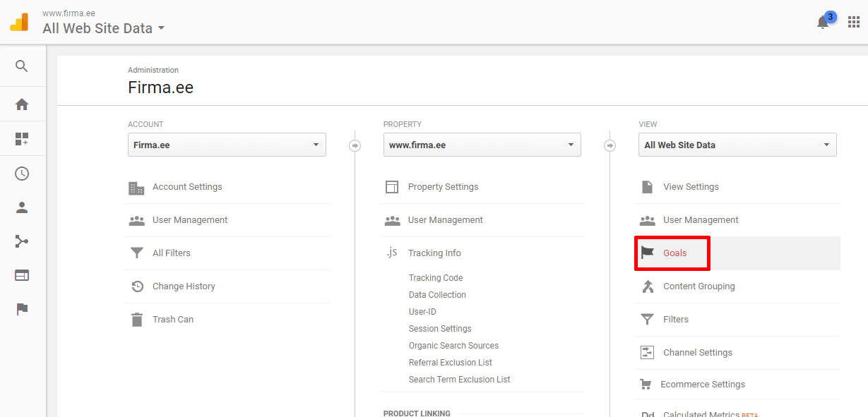868x417 pixels.
Task: Select Goals in the View column
Action: tap(674, 253)
